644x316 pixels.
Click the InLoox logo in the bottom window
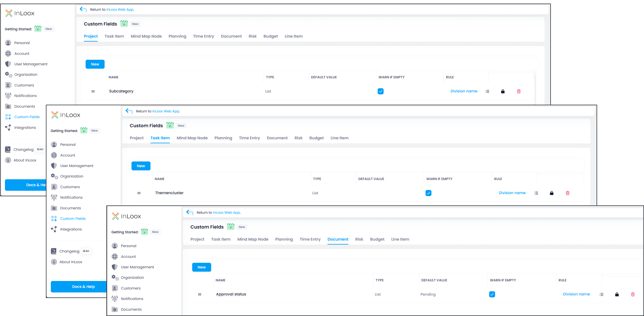tap(126, 216)
